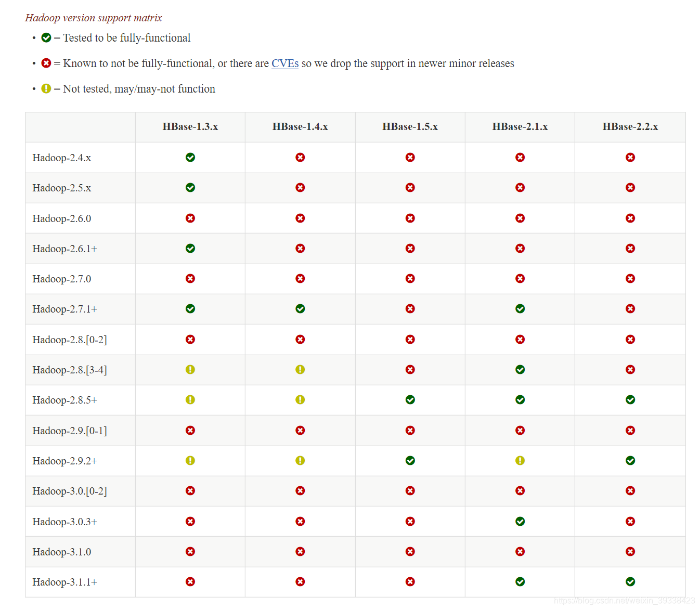
Task: Click the Hadoop-2.9.[0-1] row label
Action: pos(70,431)
